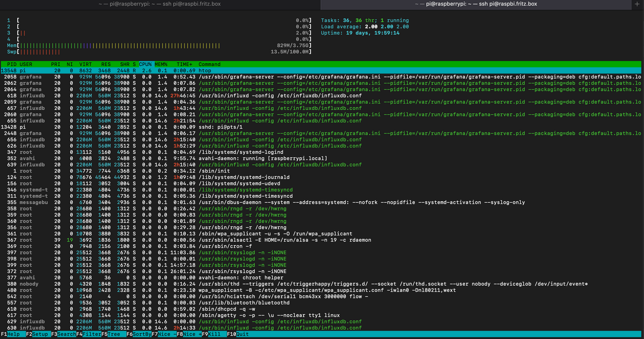Sort by the MEM% column header
Image resolution: width=644 pixels, height=339 pixels.
[x=161, y=64]
